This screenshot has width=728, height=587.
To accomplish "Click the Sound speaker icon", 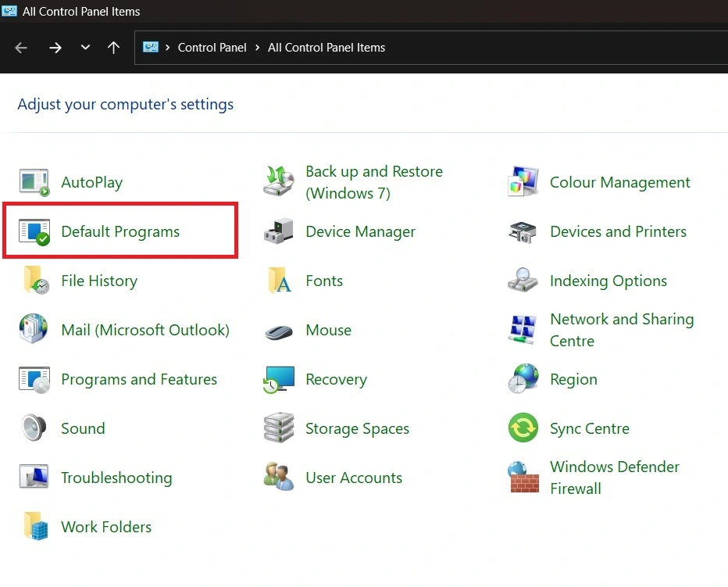I will tap(34, 427).
